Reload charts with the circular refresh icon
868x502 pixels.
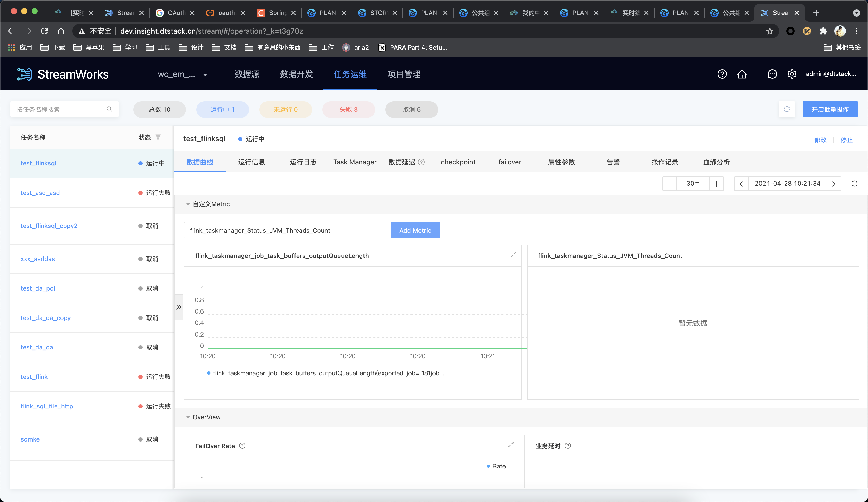[854, 184]
